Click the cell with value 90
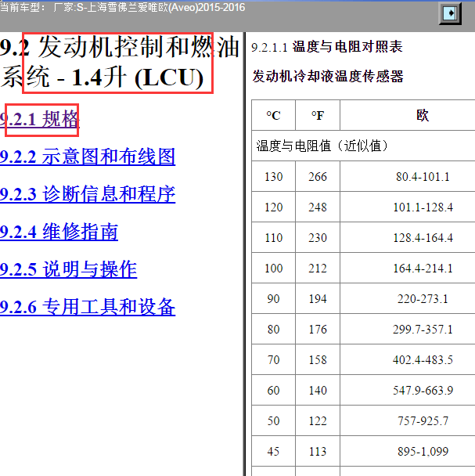The height and width of the screenshot is (476, 475). tap(273, 299)
